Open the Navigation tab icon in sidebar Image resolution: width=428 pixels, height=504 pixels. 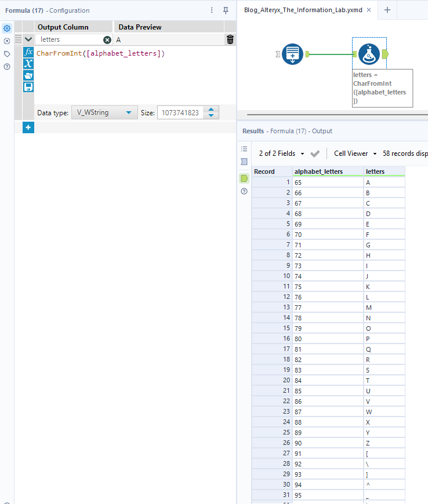pyautogui.click(x=7, y=41)
